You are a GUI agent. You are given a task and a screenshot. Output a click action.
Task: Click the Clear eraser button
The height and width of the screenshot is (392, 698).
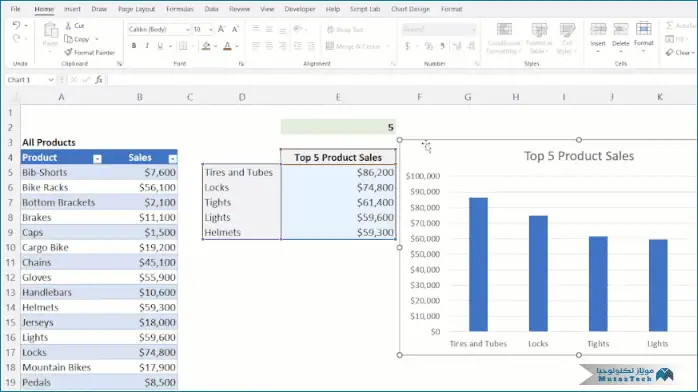(x=679, y=53)
